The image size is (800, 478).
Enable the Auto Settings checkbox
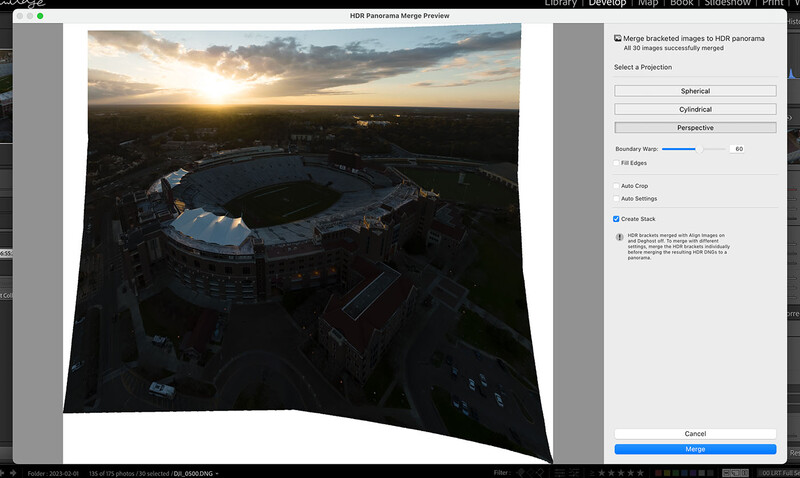(x=616, y=199)
